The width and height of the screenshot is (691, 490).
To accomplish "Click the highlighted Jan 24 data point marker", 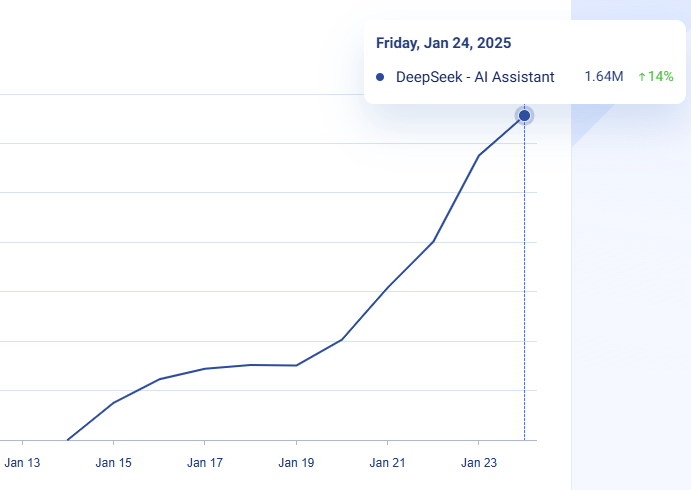I will (524, 116).
